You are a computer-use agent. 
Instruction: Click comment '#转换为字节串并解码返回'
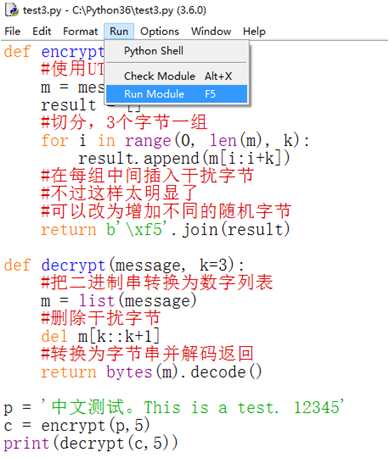pos(147,353)
